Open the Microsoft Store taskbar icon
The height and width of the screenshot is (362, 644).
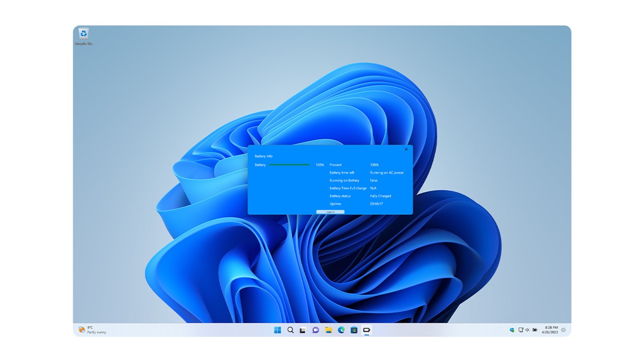(354, 330)
